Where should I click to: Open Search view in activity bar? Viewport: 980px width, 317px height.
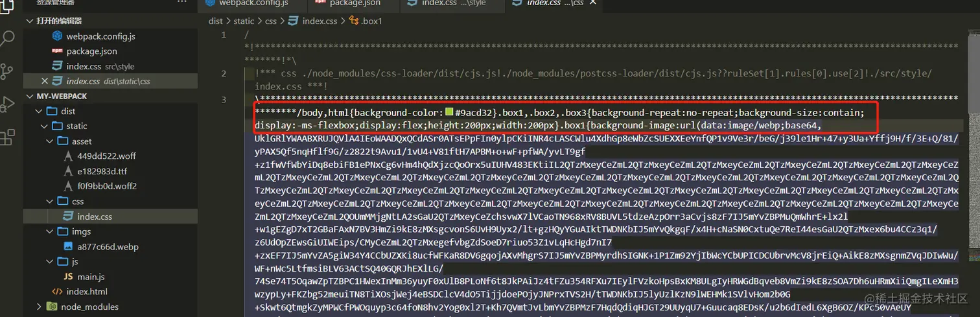click(8, 38)
